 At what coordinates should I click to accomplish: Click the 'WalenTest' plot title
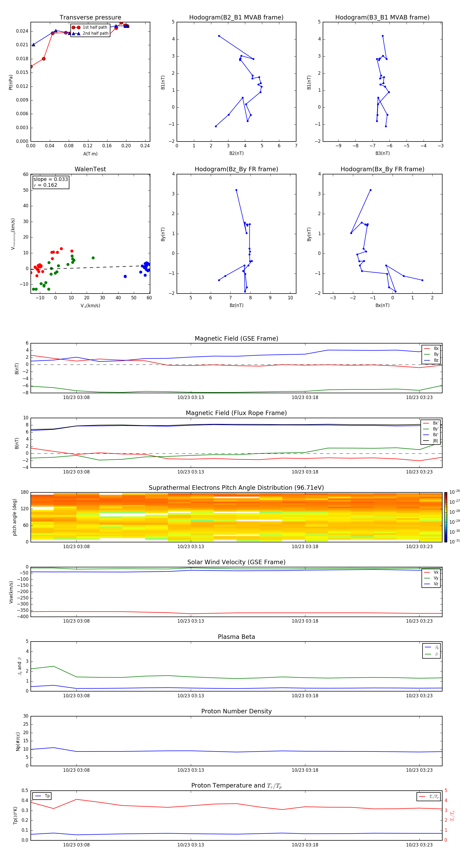[x=90, y=169]
